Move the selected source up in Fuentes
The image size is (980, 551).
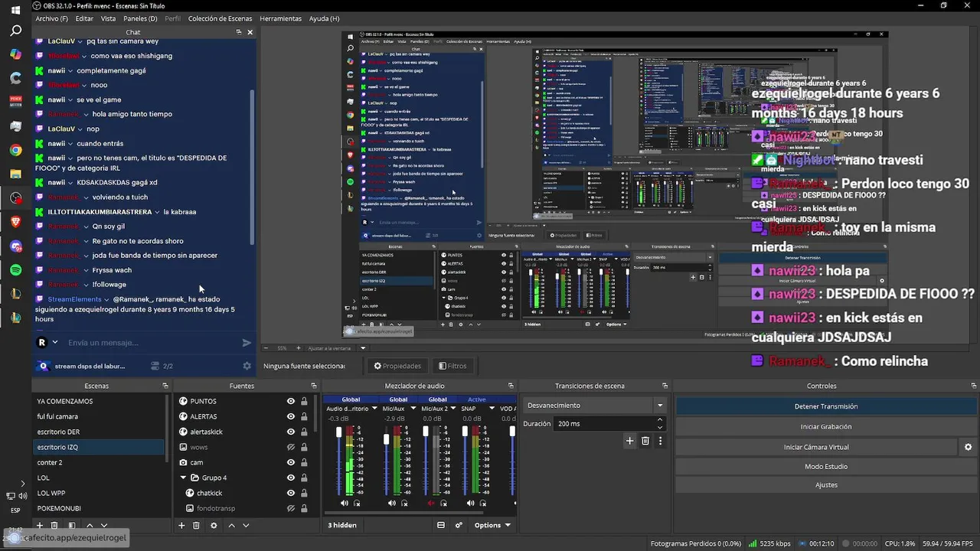[231, 526]
